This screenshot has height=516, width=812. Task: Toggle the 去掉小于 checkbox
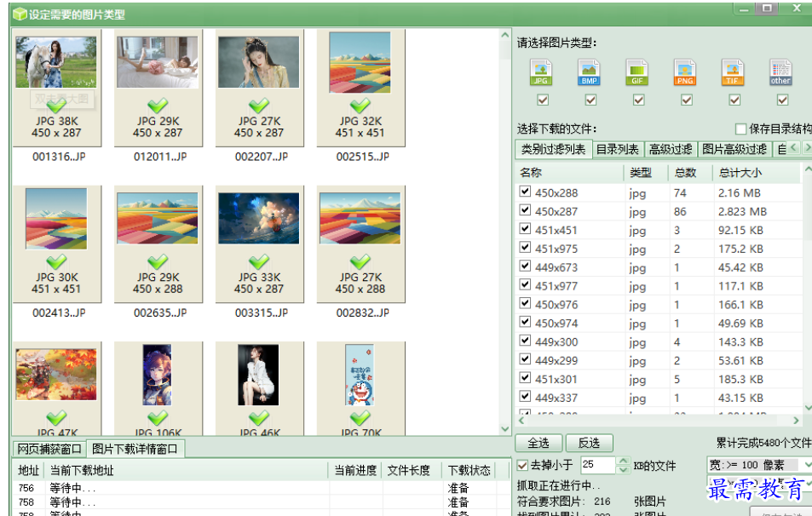pos(523,466)
